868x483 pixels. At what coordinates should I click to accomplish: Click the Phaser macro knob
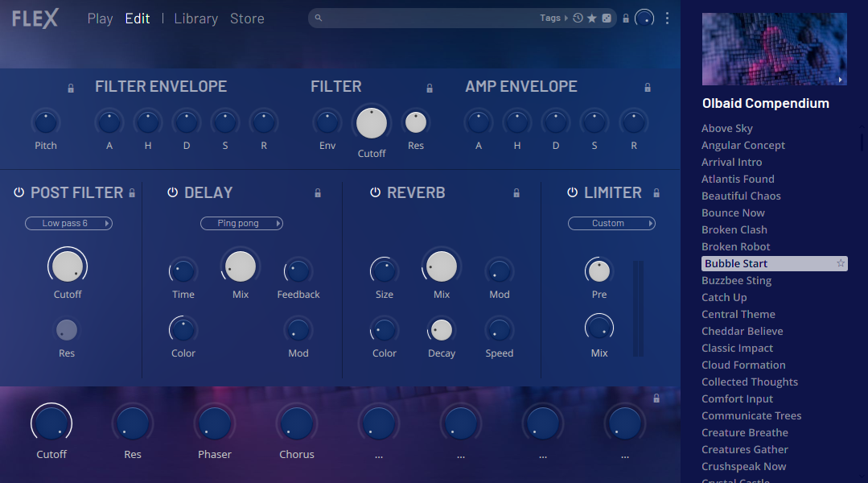click(x=215, y=423)
